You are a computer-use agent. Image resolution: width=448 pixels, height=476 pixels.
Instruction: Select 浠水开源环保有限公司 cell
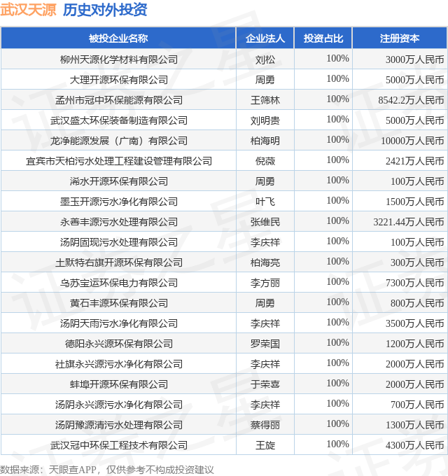coord(119,181)
